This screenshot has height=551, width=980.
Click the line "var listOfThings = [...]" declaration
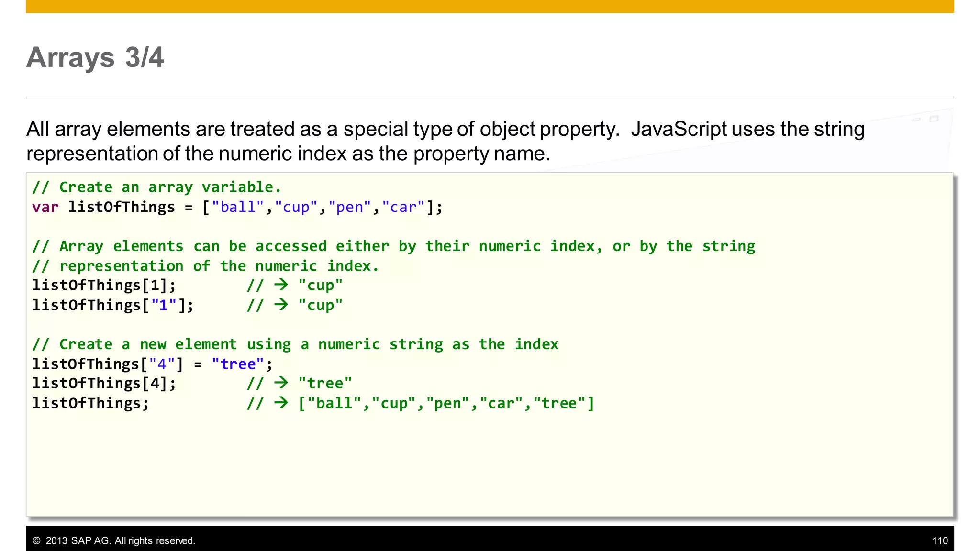click(x=237, y=207)
